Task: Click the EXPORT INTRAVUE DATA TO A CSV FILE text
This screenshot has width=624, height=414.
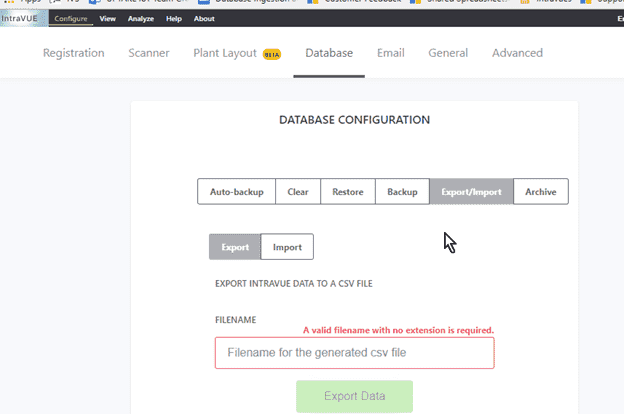Action: click(294, 283)
